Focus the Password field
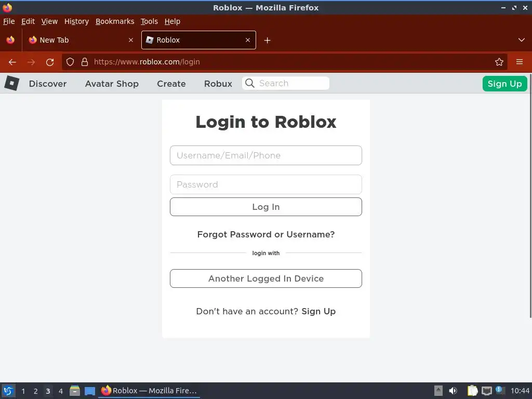Viewport: 532px width, 399px height. click(266, 184)
